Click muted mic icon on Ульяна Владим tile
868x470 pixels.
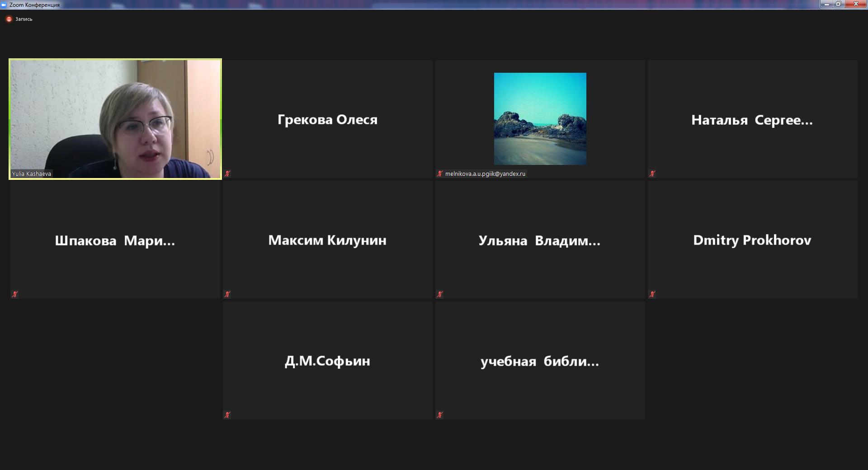(440, 294)
